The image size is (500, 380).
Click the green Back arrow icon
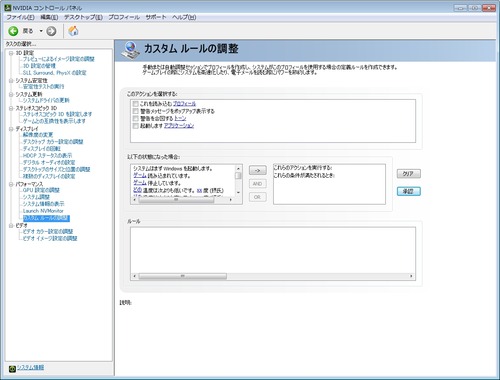pyautogui.click(x=13, y=31)
